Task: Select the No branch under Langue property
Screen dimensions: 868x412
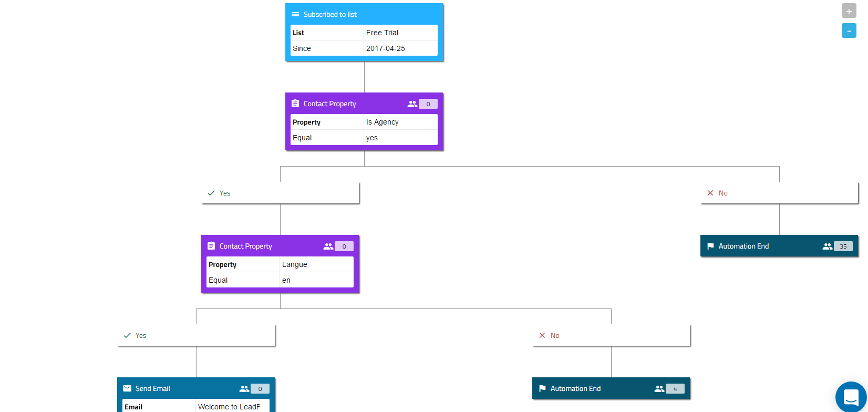Action: click(x=611, y=335)
